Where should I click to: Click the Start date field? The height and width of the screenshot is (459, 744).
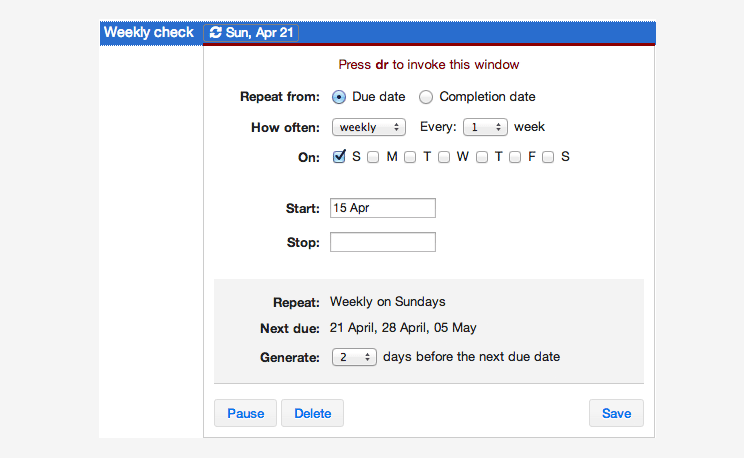click(x=383, y=208)
